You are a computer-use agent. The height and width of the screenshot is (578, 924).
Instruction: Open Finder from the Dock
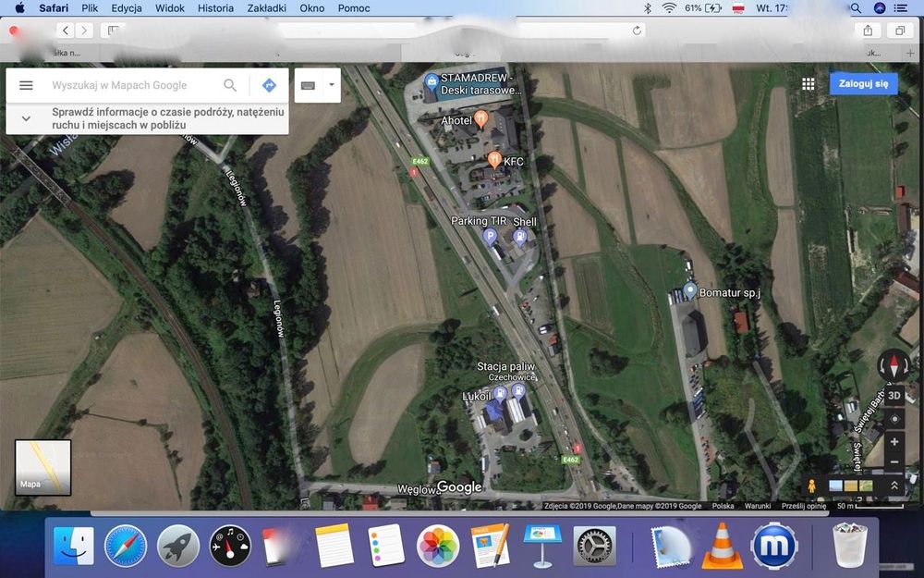point(74,546)
